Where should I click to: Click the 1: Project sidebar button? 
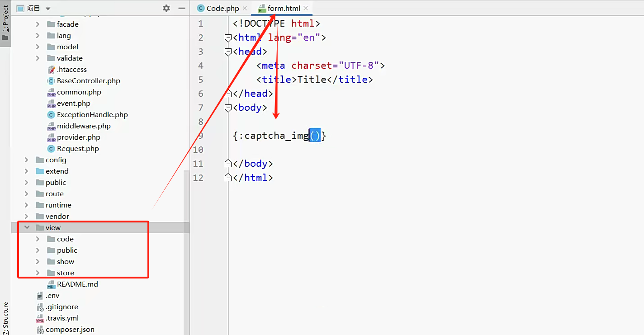click(x=5, y=18)
